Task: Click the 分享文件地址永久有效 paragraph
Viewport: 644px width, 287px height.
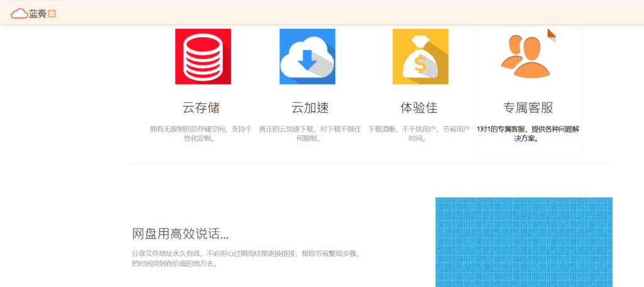Action: click(x=246, y=258)
